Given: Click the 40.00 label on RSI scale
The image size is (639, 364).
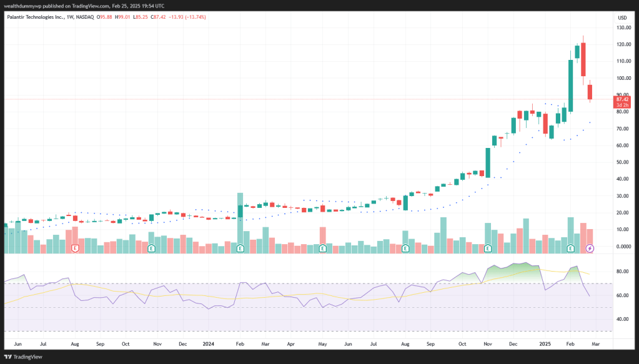Looking at the screenshot, I should [622, 319].
